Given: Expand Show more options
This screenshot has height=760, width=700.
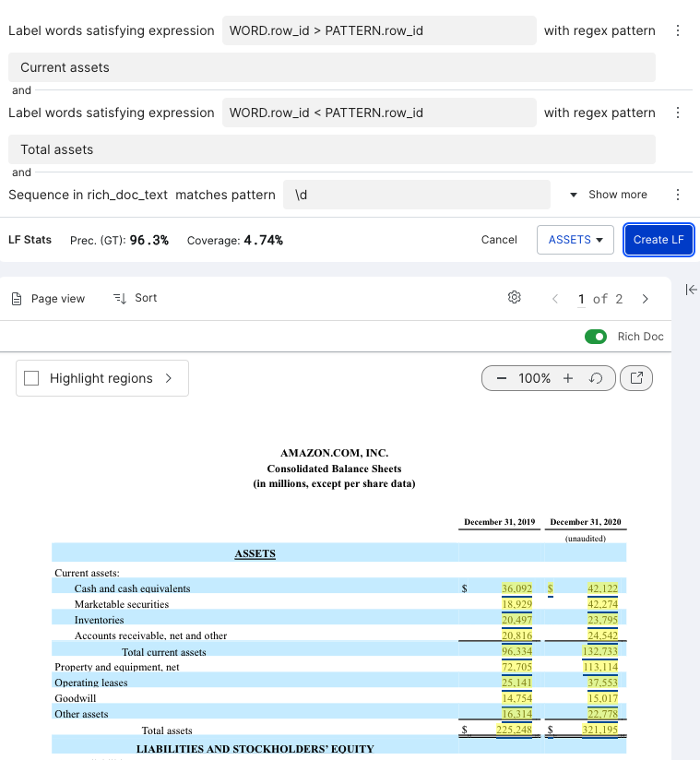Looking at the screenshot, I should (x=609, y=195).
